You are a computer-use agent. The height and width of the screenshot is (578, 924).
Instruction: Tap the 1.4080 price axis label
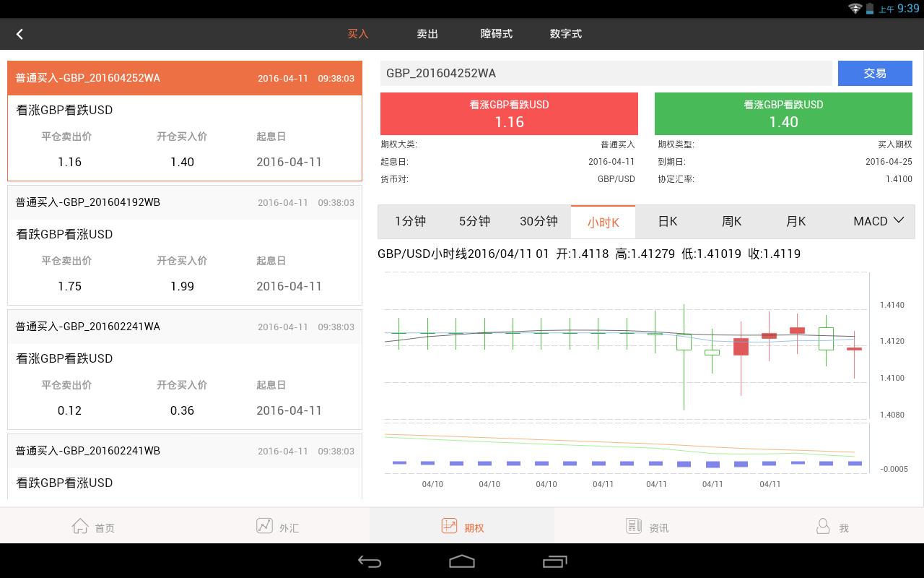pyautogui.click(x=892, y=415)
